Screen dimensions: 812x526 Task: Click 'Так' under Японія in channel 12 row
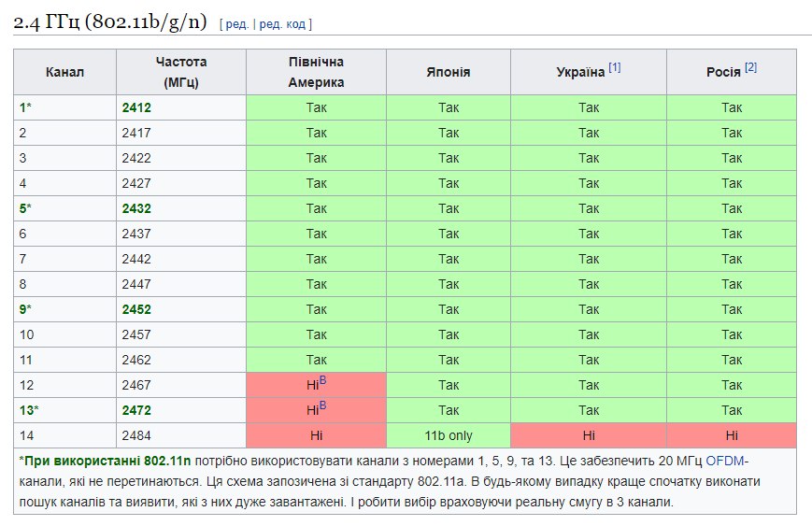[x=449, y=385]
